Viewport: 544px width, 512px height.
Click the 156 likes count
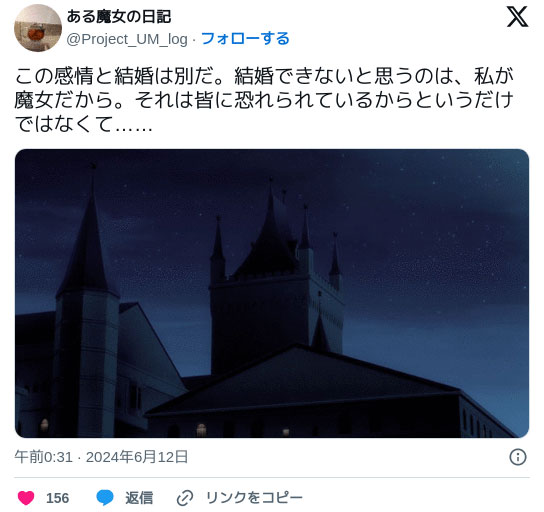[58, 498]
